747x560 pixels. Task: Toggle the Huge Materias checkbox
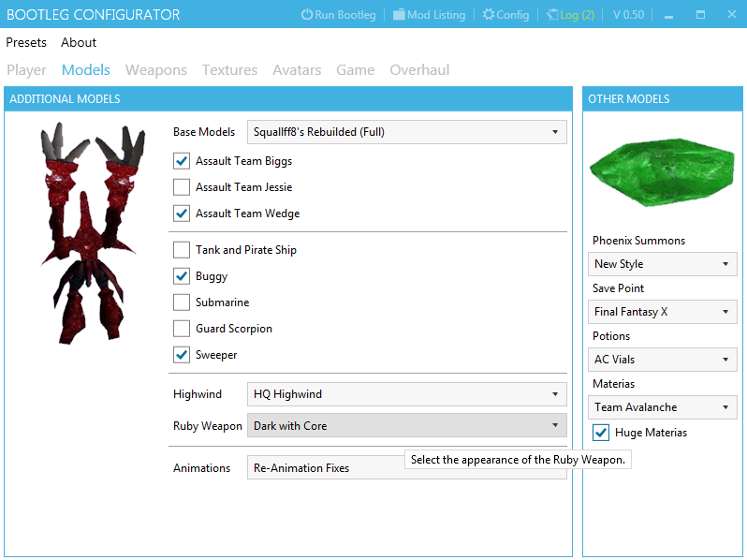(x=601, y=433)
